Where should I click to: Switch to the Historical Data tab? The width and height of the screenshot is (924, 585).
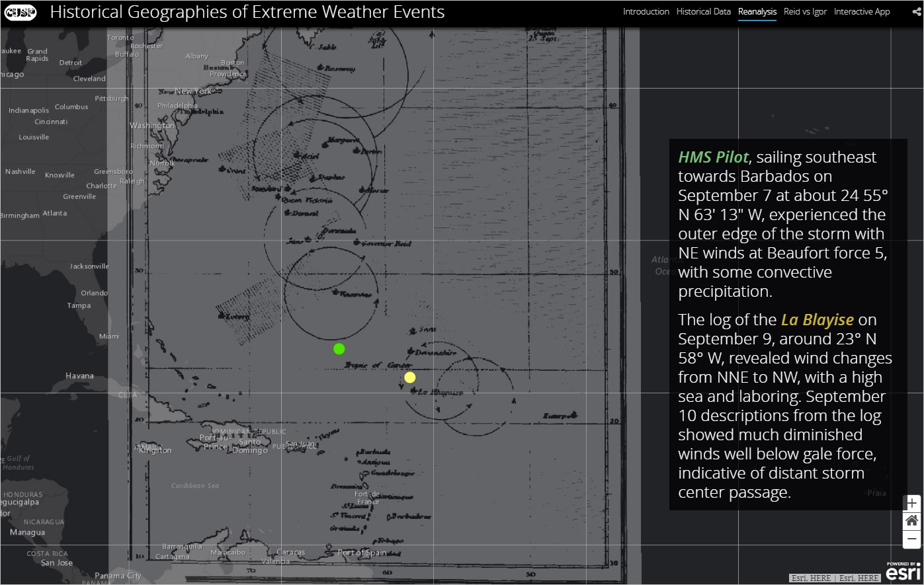703,12
